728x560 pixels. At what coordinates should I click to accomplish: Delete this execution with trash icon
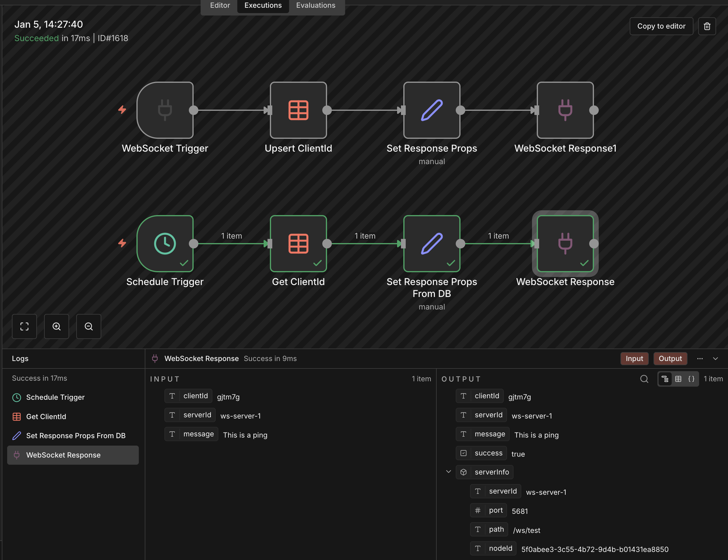pos(707,26)
